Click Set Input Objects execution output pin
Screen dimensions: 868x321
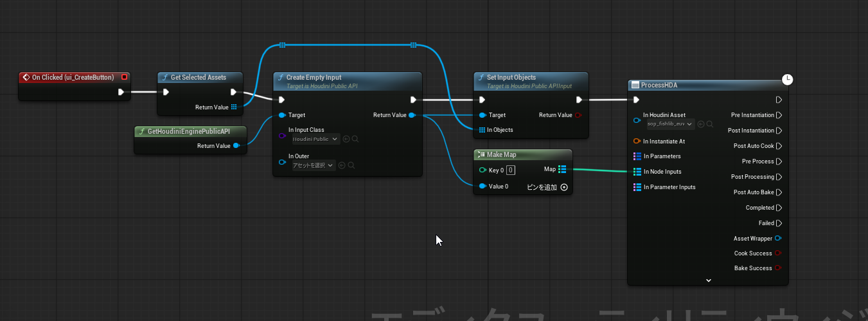[x=580, y=100]
